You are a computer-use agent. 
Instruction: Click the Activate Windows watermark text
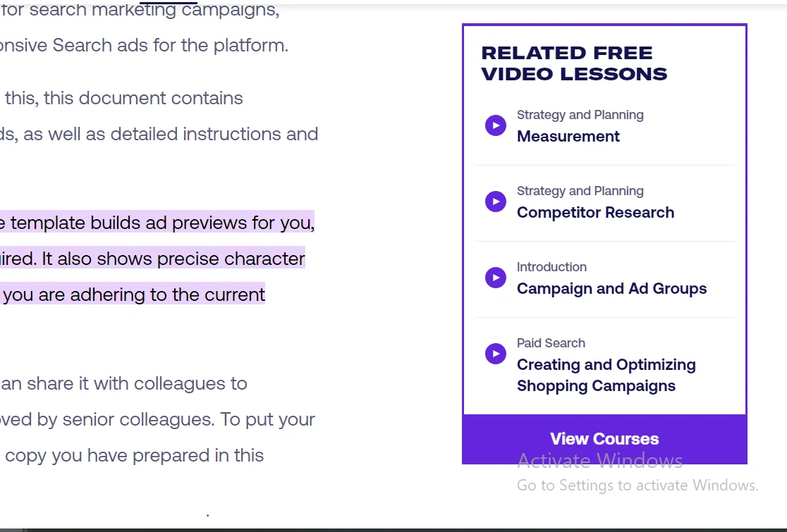pos(599,459)
